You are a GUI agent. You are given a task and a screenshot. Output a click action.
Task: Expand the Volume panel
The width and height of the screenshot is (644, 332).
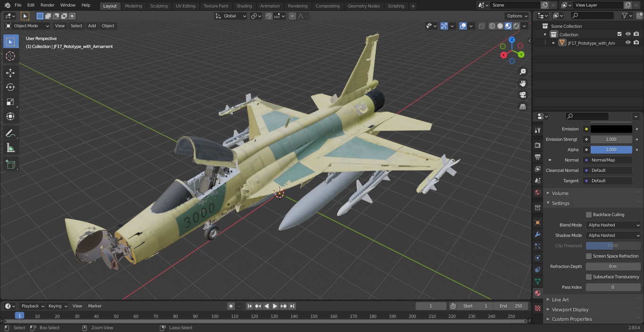560,193
